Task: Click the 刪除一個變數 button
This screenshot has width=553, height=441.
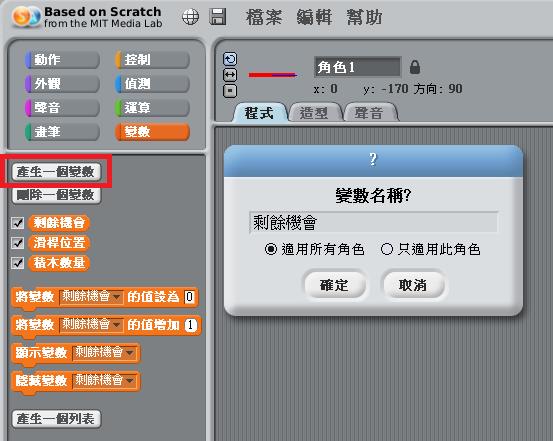Action: point(56,195)
